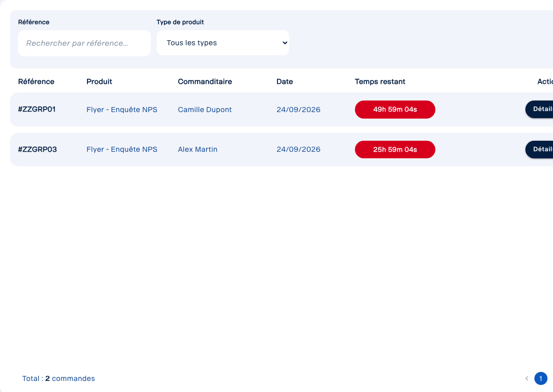Click Alex Martin's name
The image size is (553, 392).
198,149
